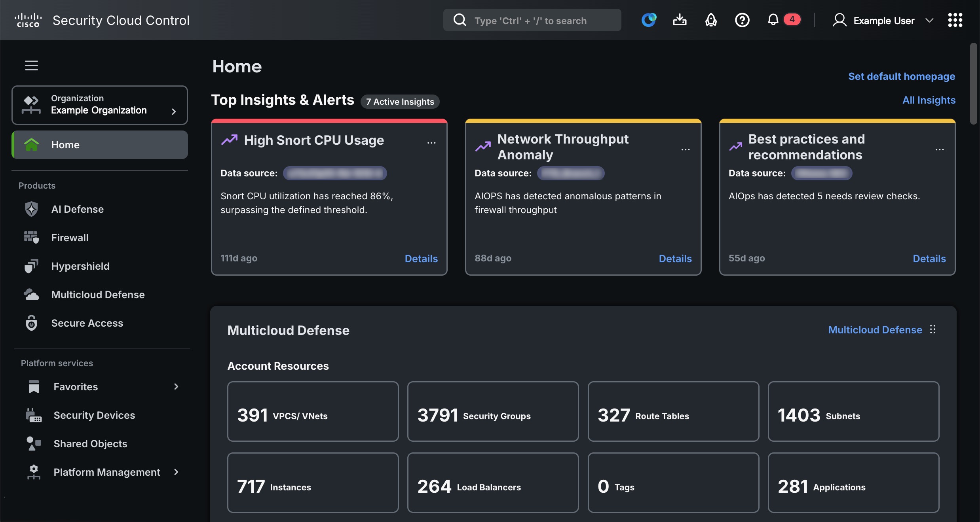The image size is (980, 522).
Task: Open Shared Objects
Action: tap(90, 443)
